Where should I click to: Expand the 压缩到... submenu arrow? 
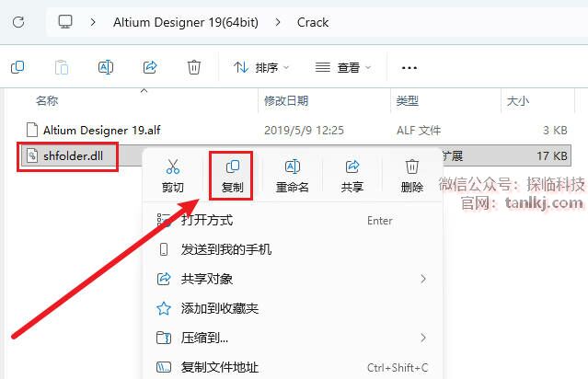pos(423,338)
